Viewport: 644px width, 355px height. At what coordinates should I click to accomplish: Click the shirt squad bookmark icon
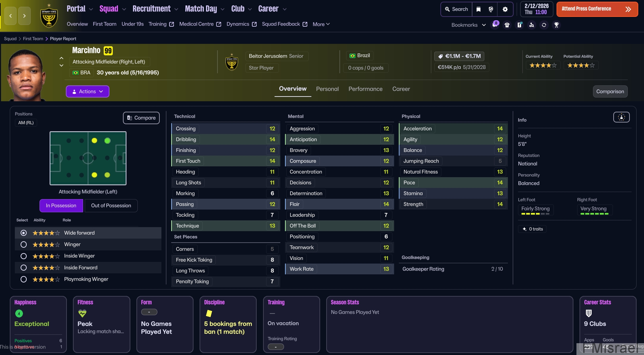pyautogui.click(x=507, y=25)
